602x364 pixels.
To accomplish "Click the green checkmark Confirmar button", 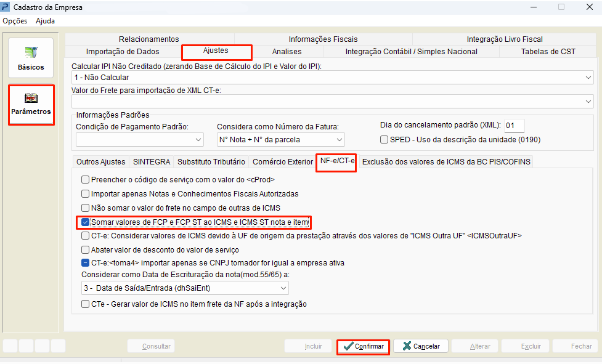I will click(363, 346).
